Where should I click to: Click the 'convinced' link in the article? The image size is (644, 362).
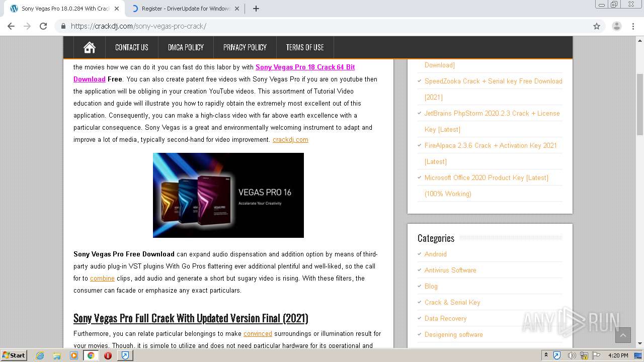[258, 333]
